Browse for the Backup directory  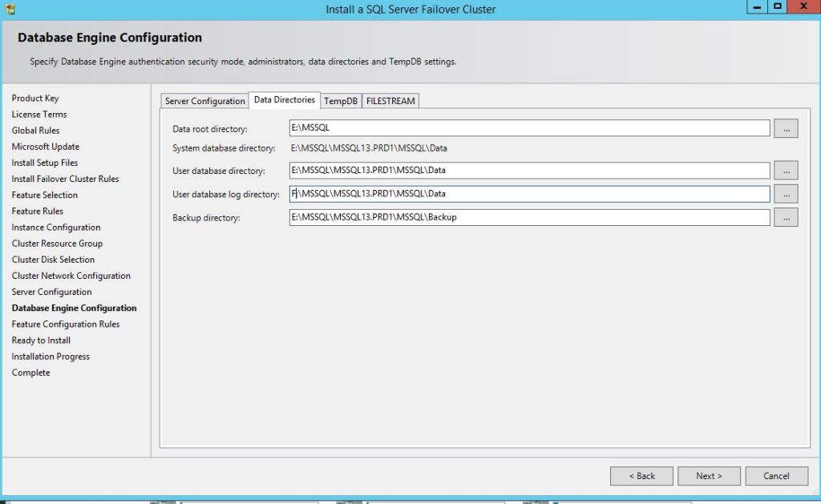(786, 217)
